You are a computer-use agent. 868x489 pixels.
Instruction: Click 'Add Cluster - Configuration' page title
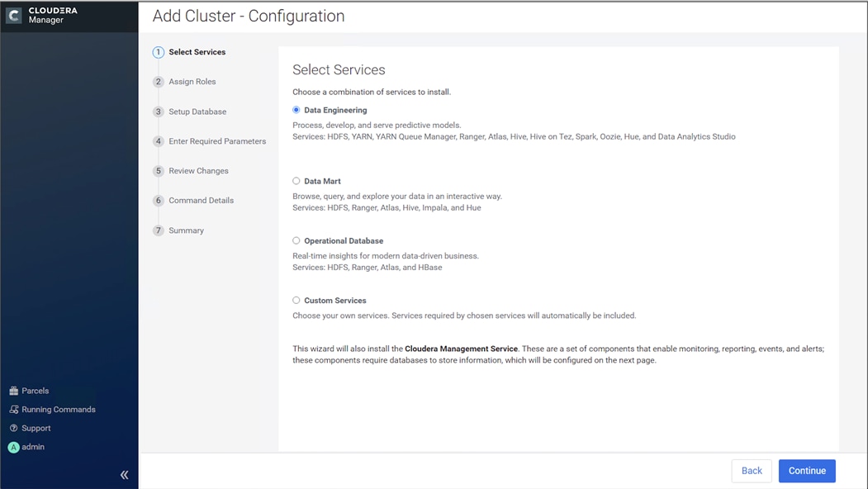tap(249, 16)
